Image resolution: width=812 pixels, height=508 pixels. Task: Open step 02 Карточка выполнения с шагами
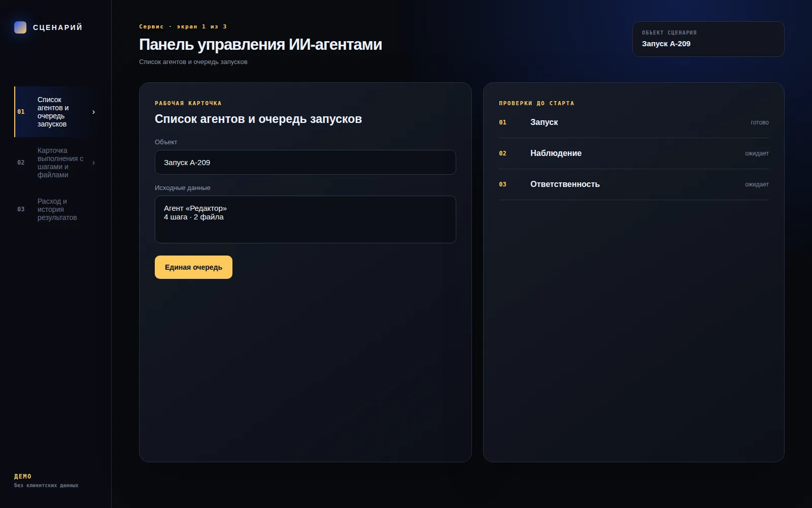pos(56,163)
